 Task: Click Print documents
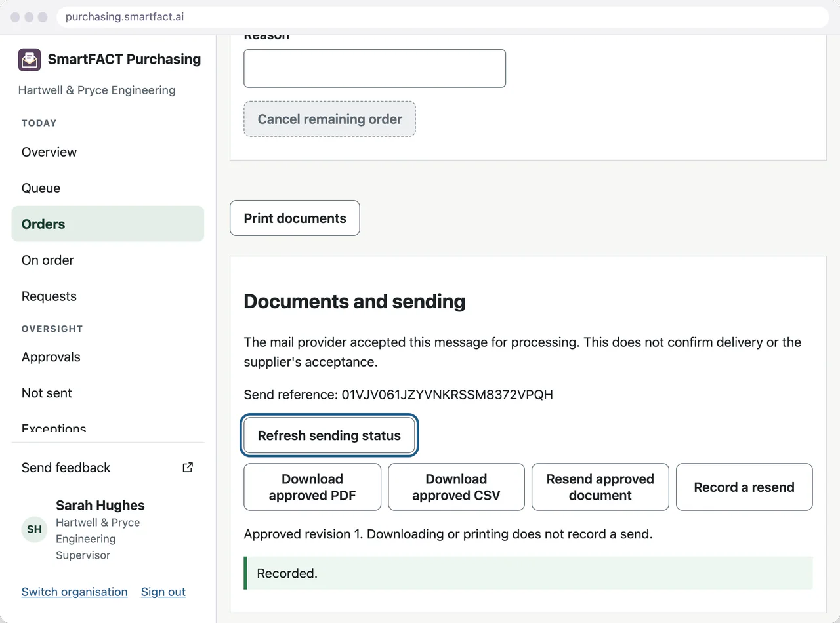coord(295,218)
